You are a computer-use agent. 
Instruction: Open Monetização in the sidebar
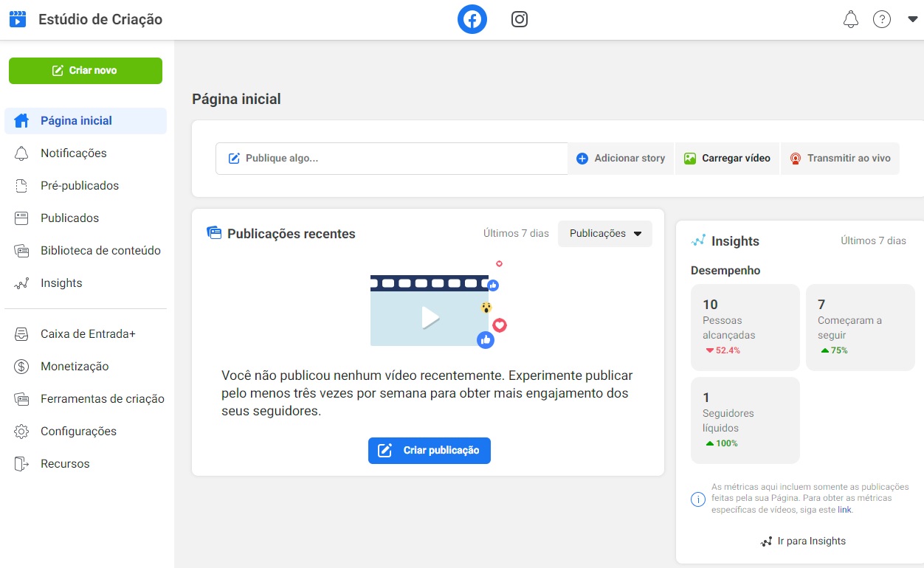(86, 367)
